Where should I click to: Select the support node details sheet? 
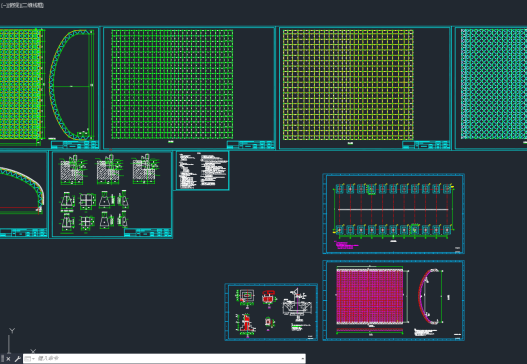point(112,195)
